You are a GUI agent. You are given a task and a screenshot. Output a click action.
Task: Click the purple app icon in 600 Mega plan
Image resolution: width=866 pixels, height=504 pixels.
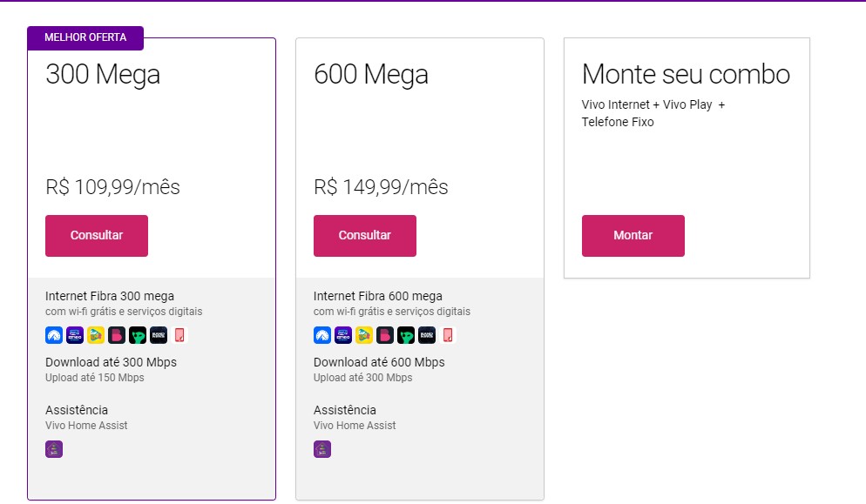coord(342,335)
